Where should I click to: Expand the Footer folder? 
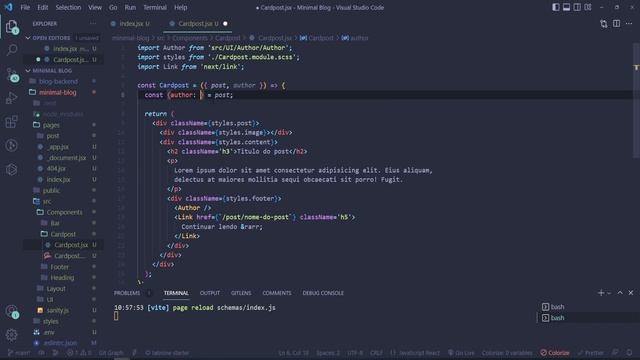pos(60,267)
